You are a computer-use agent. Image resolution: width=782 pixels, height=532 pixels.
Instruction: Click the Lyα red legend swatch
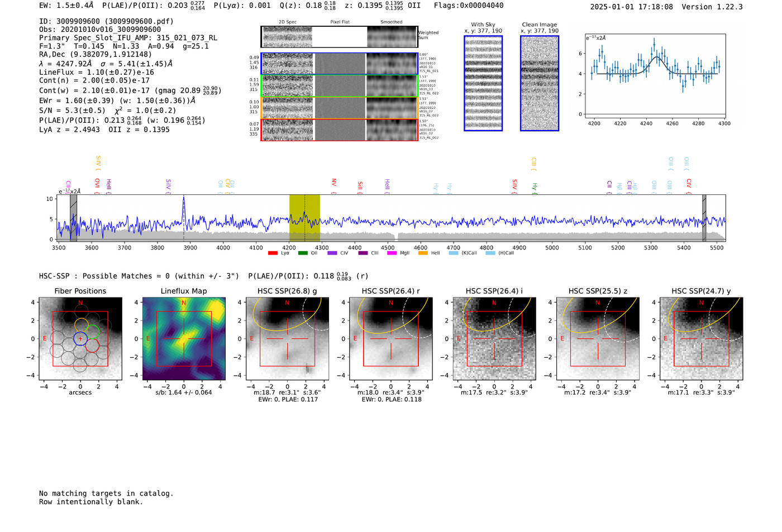click(x=273, y=253)
